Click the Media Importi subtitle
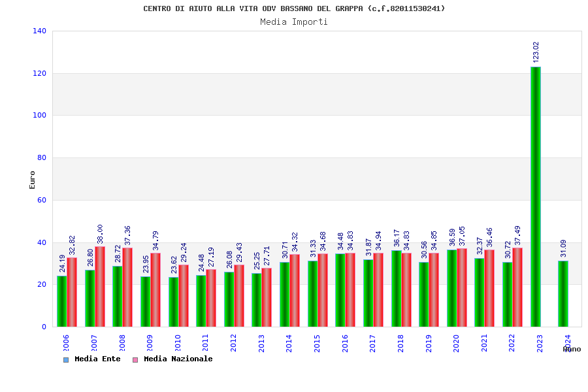 click(294, 22)
